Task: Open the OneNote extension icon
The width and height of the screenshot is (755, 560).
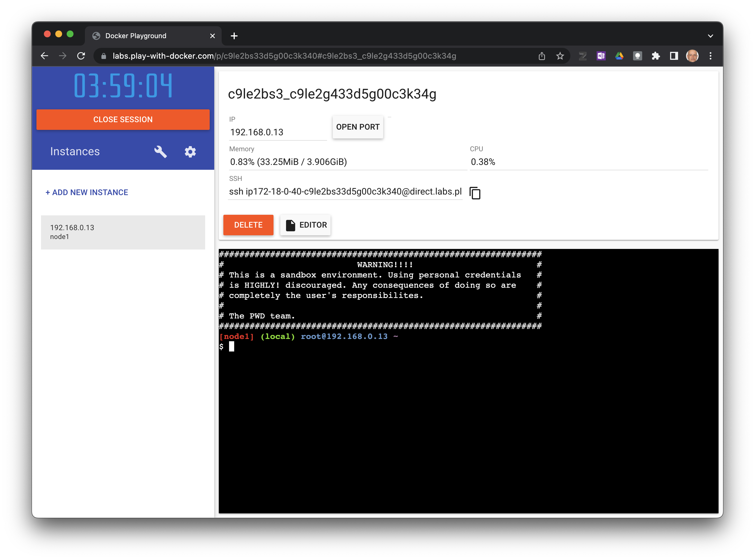Action: [x=601, y=56]
